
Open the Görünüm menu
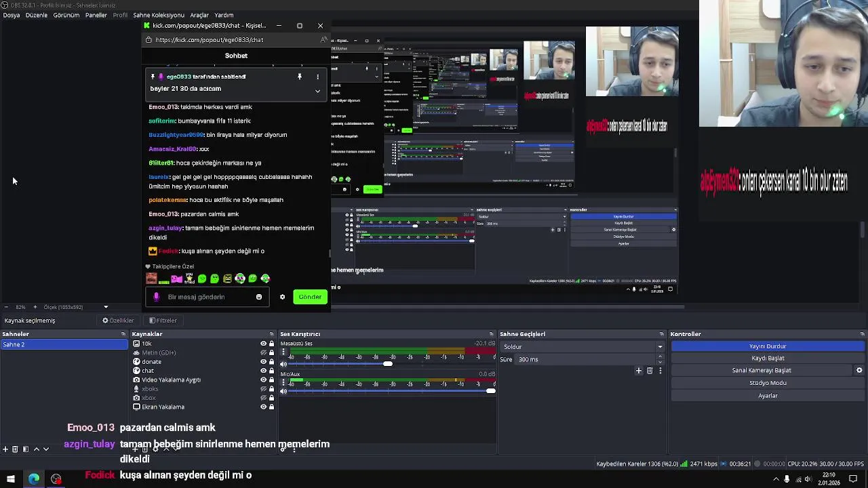coord(66,15)
